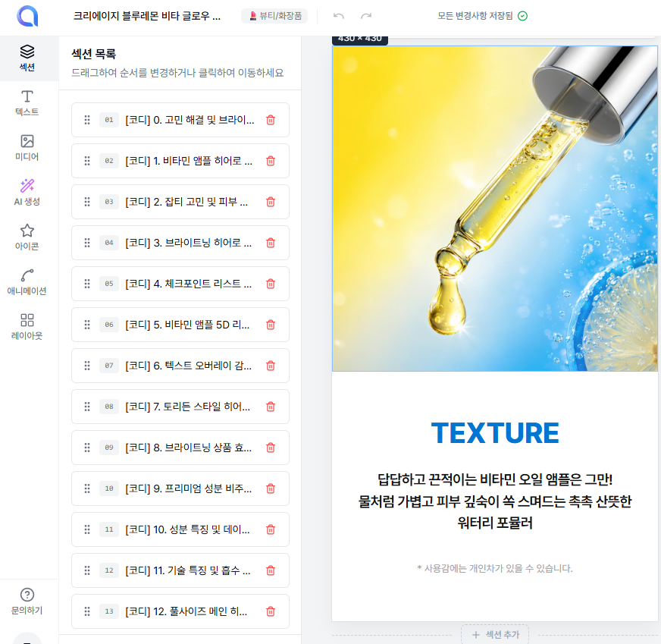Select section [코디] 5. 비타민 앰플 5D

180,325
